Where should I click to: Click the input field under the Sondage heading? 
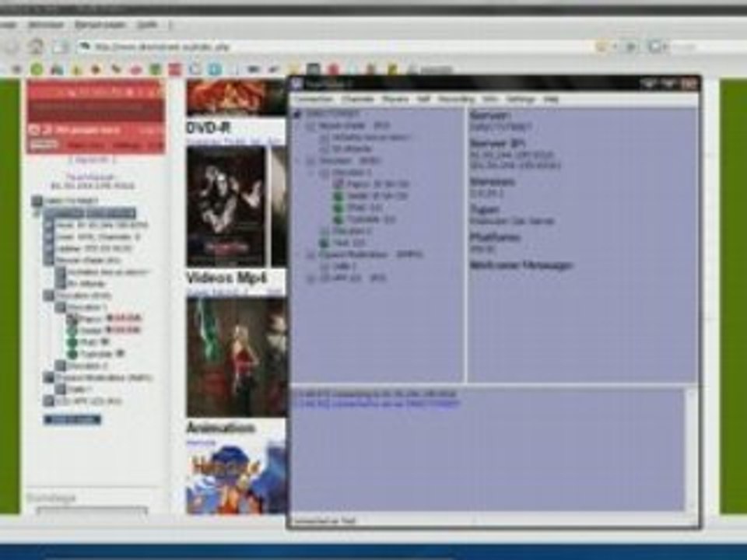point(92,512)
